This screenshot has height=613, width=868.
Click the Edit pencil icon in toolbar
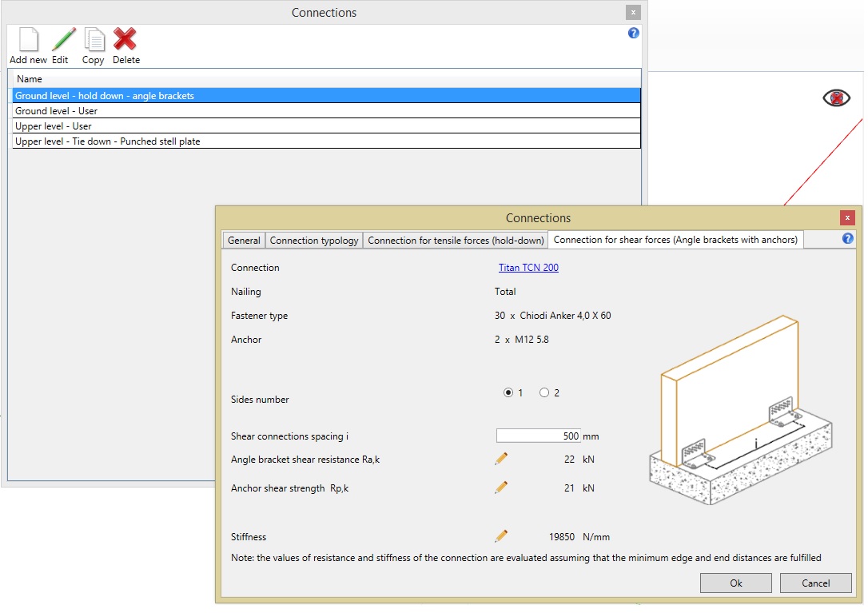point(62,39)
